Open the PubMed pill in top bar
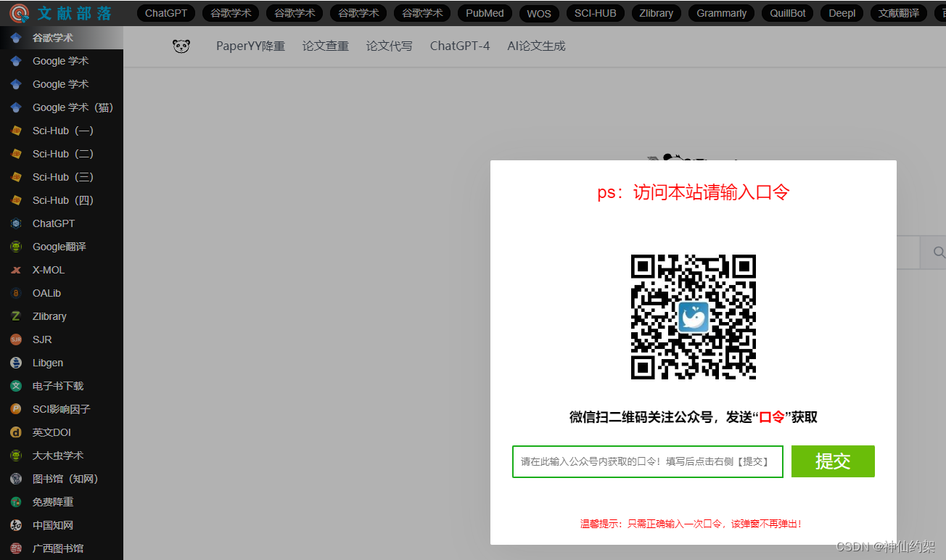 click(485, 13)
